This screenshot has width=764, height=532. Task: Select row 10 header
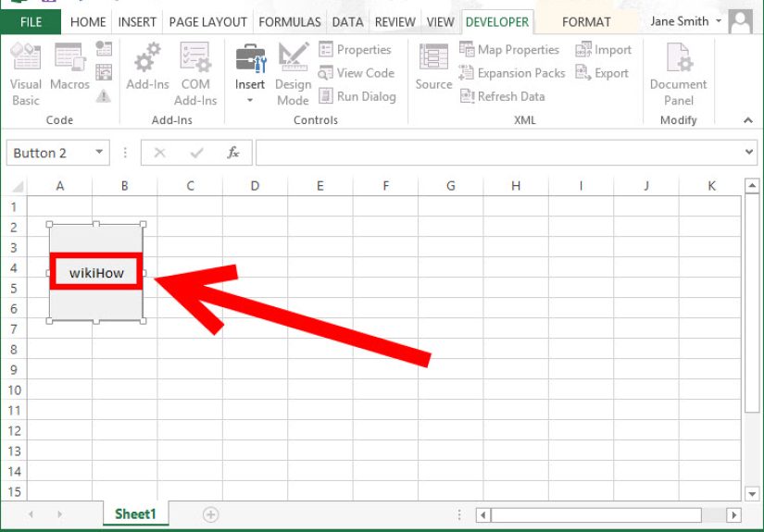coord(14,390)
